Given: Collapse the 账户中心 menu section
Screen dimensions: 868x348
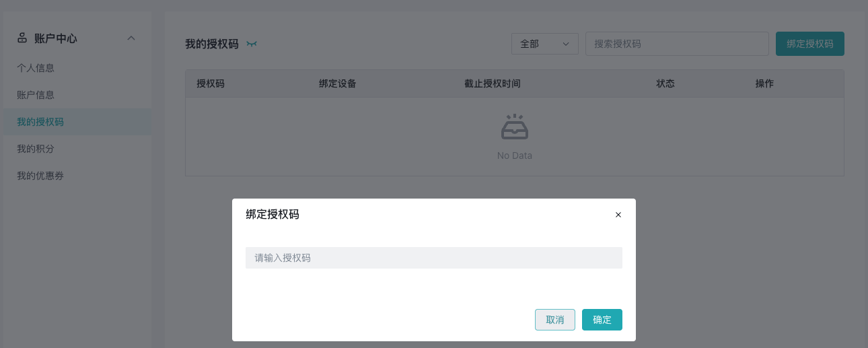Looking at the screenshot, I should (x=131, y=38).
